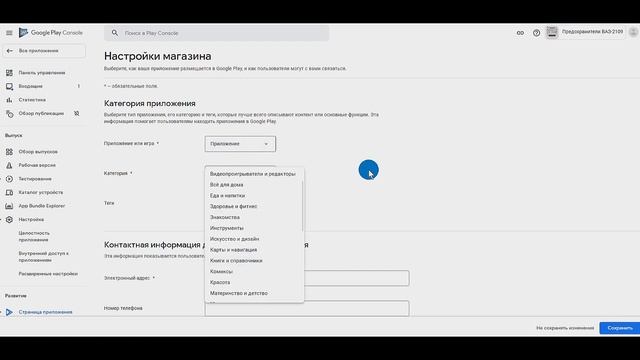This screenshot has width=640, height=360.
Task: Open the help question mark icon
Action: click(x=536, y=33)
